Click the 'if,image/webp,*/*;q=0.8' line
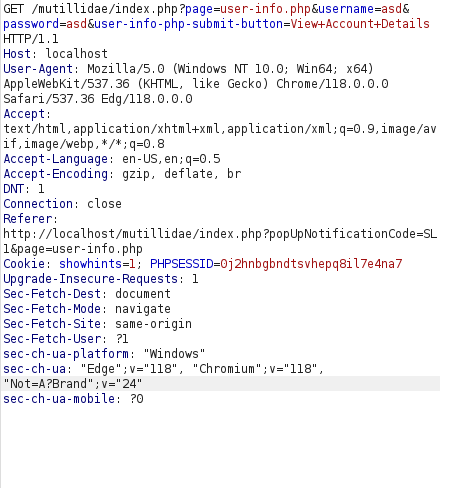The image size is (452, 488). (84, 144)
